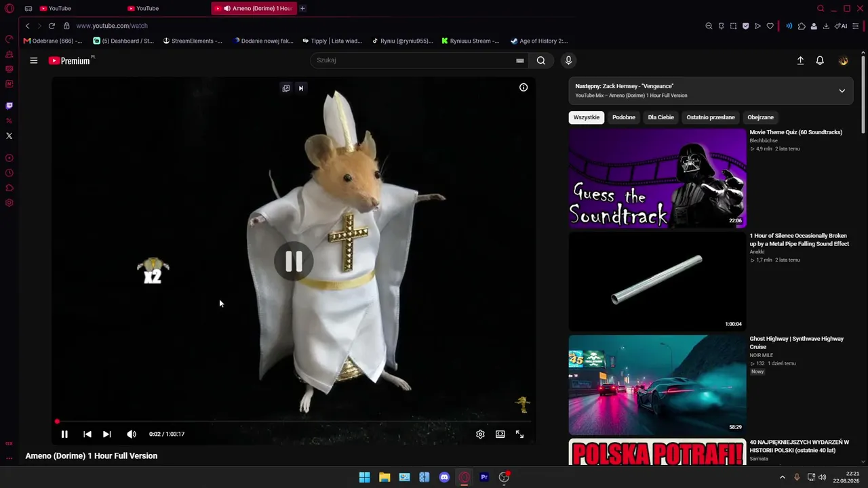Open Premiere Pro from the taskbar

click(x=484, y=477)
